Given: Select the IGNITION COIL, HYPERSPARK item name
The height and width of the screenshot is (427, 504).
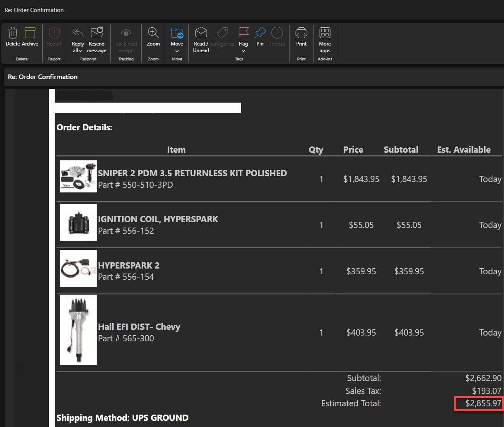Looking at the screenshot, I should point(158,219).
